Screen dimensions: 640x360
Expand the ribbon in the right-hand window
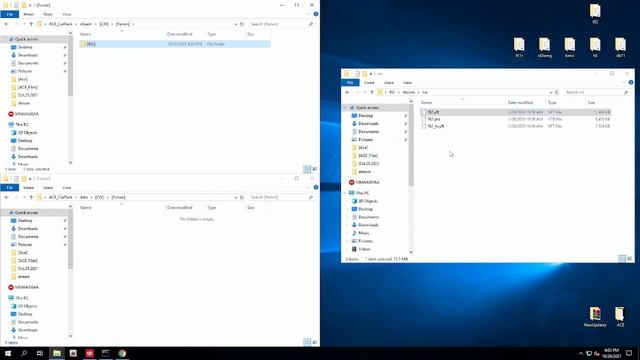pyautogui.click(x=623, y=82)
